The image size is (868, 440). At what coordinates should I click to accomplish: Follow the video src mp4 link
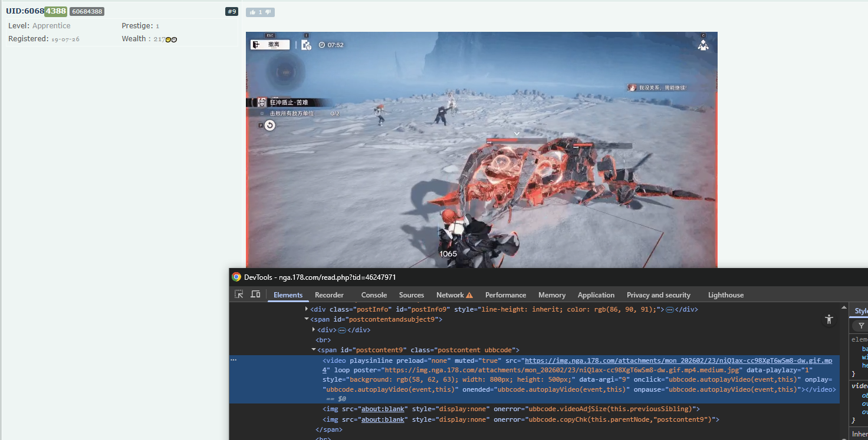point(678,360)
